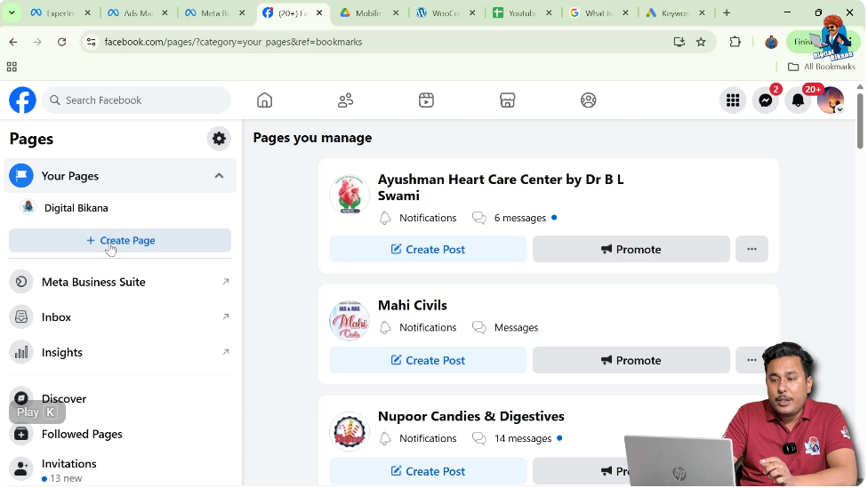Open Groups icon in top navigation

point(588,100)
